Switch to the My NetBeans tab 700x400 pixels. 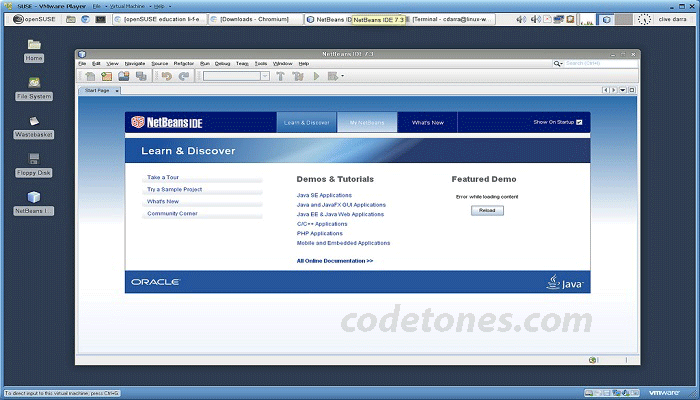click(x=367, y=122)
